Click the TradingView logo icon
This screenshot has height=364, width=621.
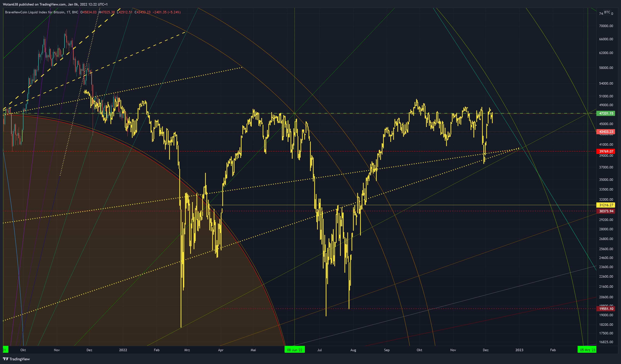(x=5, y=359)
